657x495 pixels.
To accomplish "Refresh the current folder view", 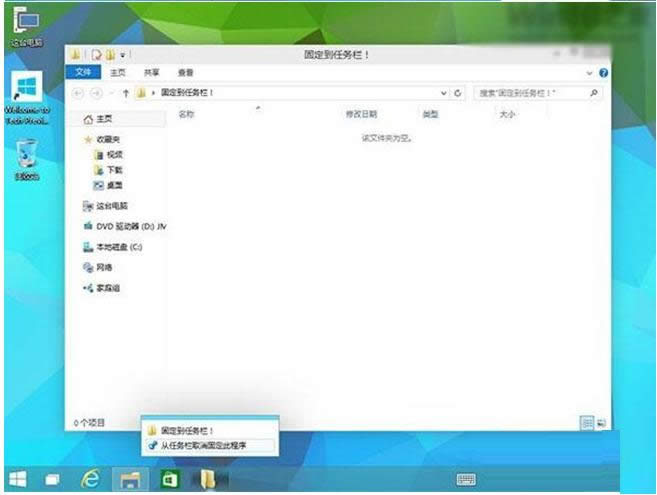I will coord(458,93).
